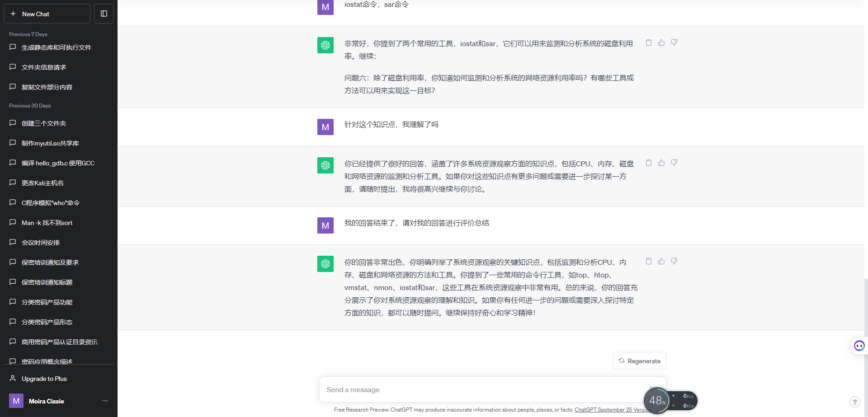Click the Moira Cissie profile avatar

[x=16, y=401]
